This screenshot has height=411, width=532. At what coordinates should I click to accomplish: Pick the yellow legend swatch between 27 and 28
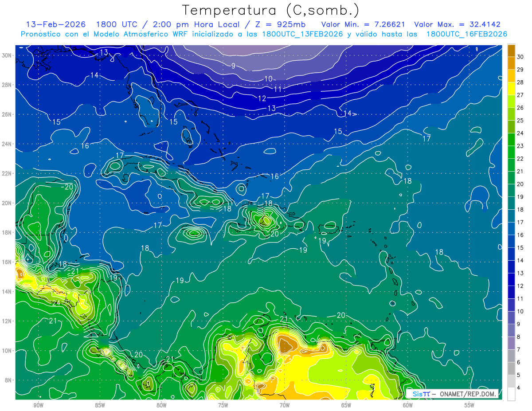tap(512, 89)
